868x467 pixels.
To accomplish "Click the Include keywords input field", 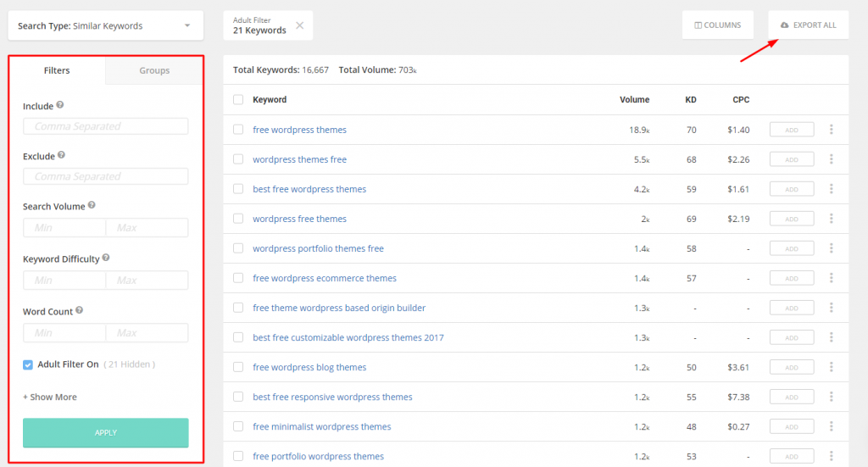I will click(x=105, y=126).
